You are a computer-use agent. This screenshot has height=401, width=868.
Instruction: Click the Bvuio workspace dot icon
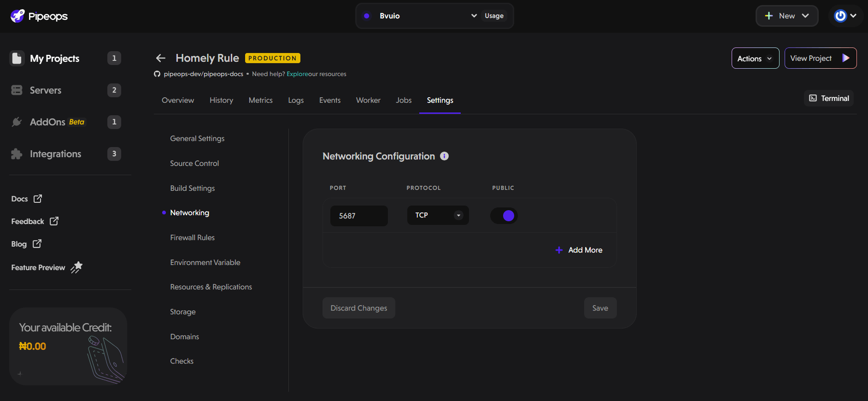coord(367,16)
